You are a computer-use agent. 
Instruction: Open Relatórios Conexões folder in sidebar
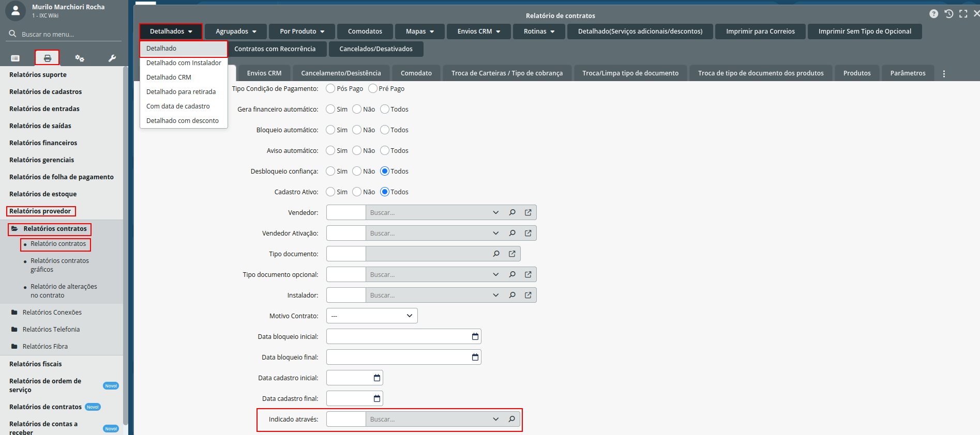(x=52, y=313)
